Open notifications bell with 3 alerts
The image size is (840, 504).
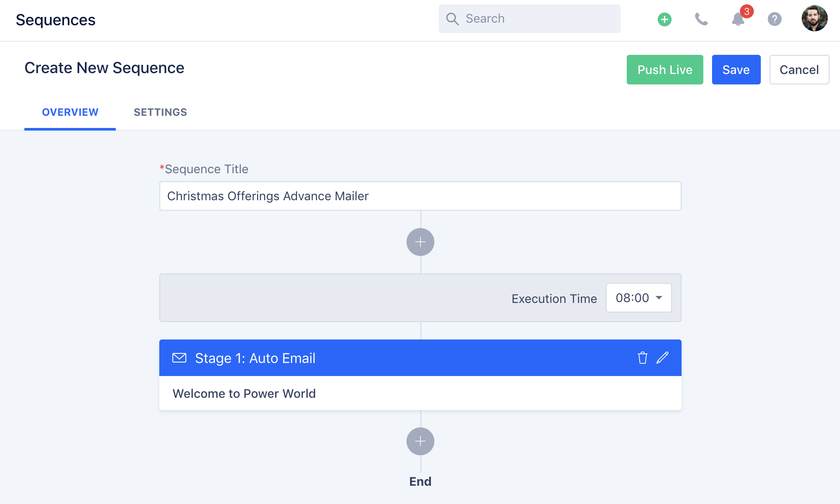(738, 19)
